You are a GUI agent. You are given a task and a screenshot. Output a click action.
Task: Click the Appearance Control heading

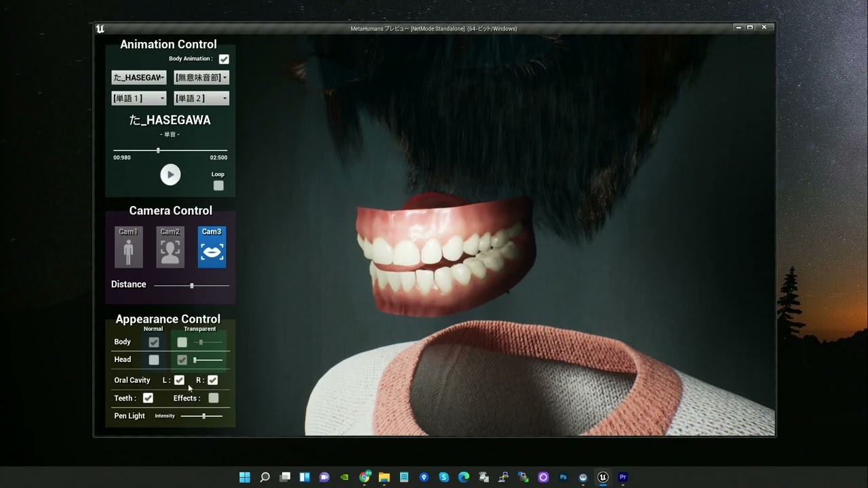168,319
